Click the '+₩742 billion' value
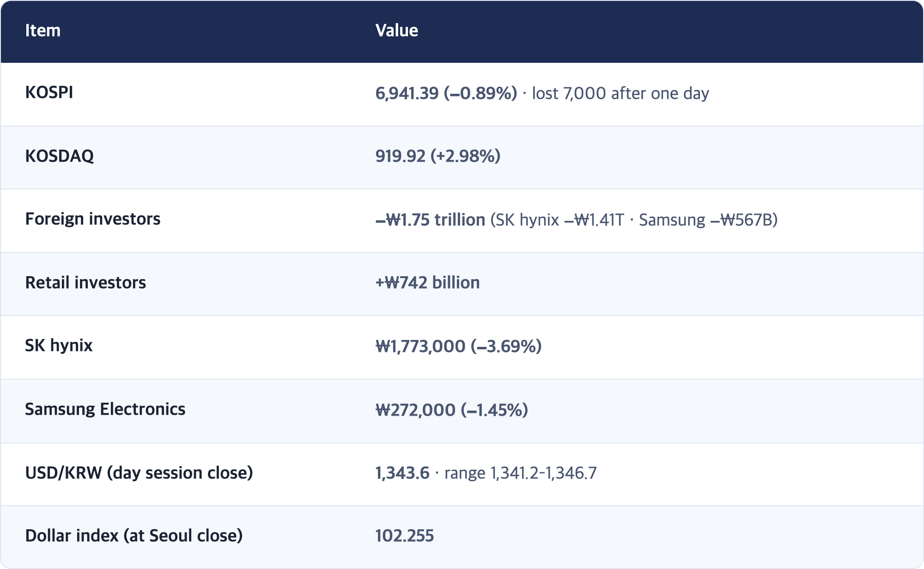Viewport: 924px width, 569px height. point(427,283)
